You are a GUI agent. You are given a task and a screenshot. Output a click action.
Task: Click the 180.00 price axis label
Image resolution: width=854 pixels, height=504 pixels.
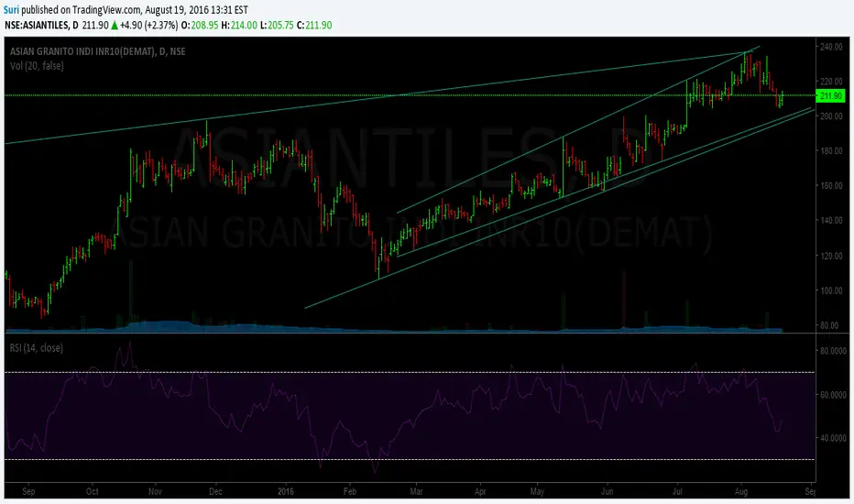(x=831, y=151)
